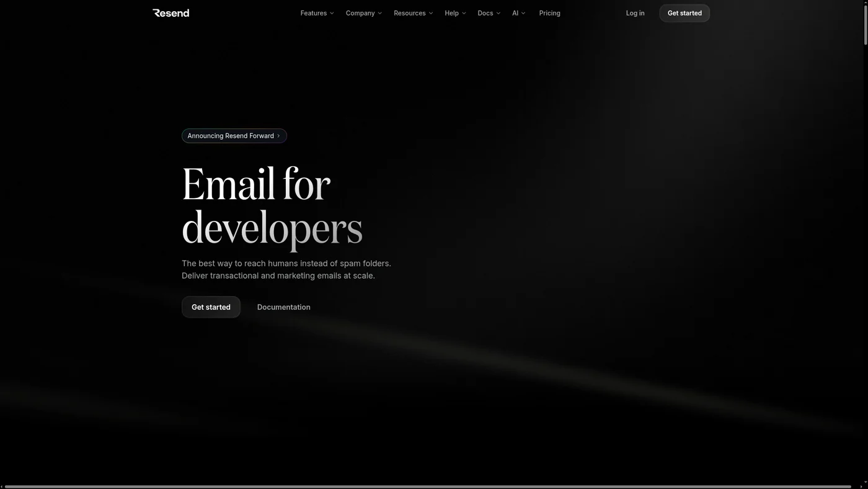Click Get started in the top navigation
This screenshot has height=489, width=868.
(x=684, y=13)
